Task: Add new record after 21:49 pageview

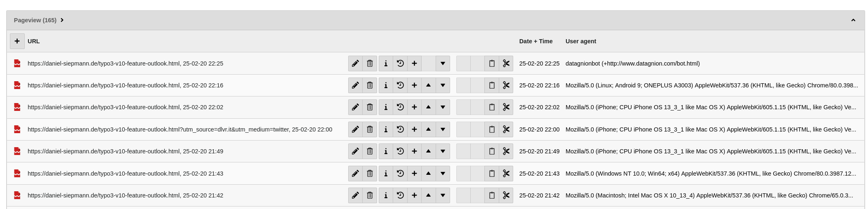Action: point(414,151)
